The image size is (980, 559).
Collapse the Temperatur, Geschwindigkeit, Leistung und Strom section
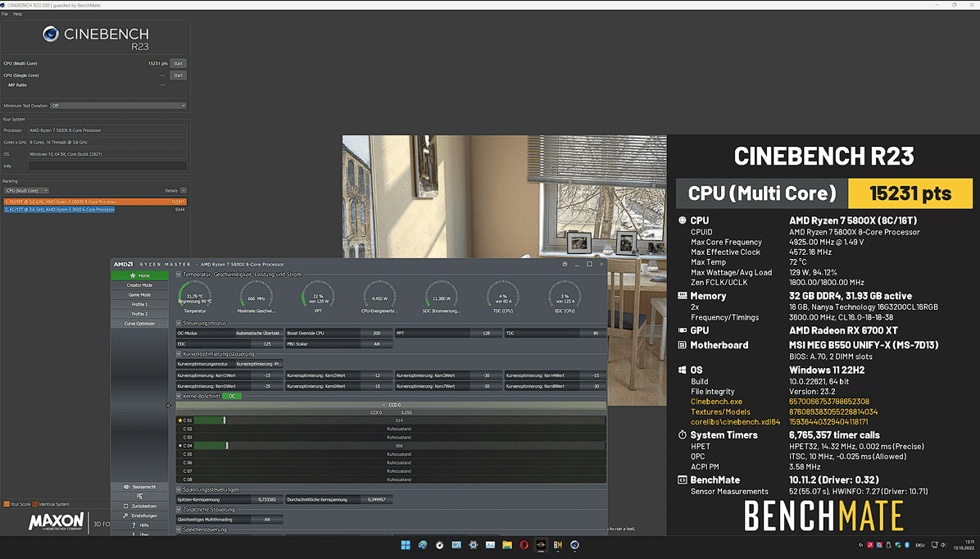[x=179, y=275]
